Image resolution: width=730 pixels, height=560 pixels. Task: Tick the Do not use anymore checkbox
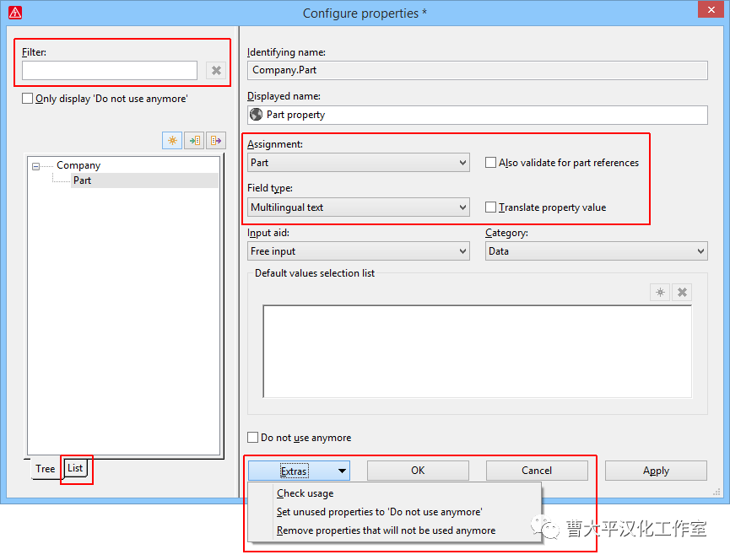[x=252, y=437]
